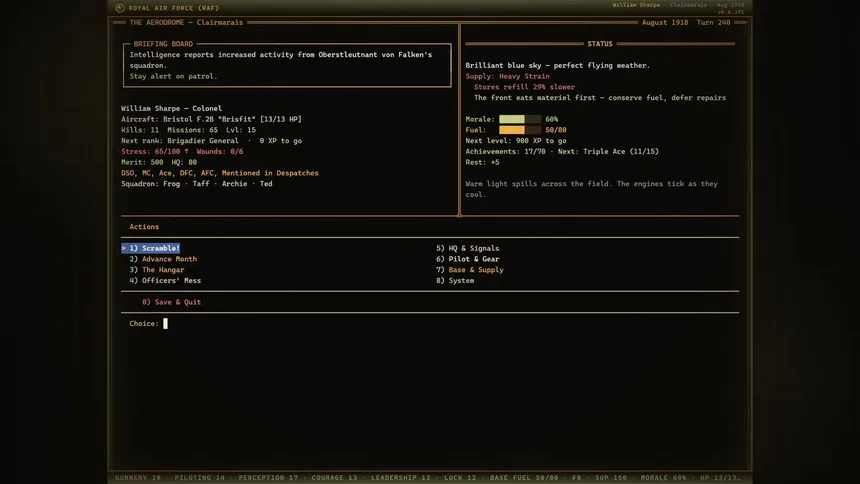This screenshot has height=484, width=860.
Task: Click LUCK 12 in status bar
Action: pyautogui.click(x=460, y=477)
